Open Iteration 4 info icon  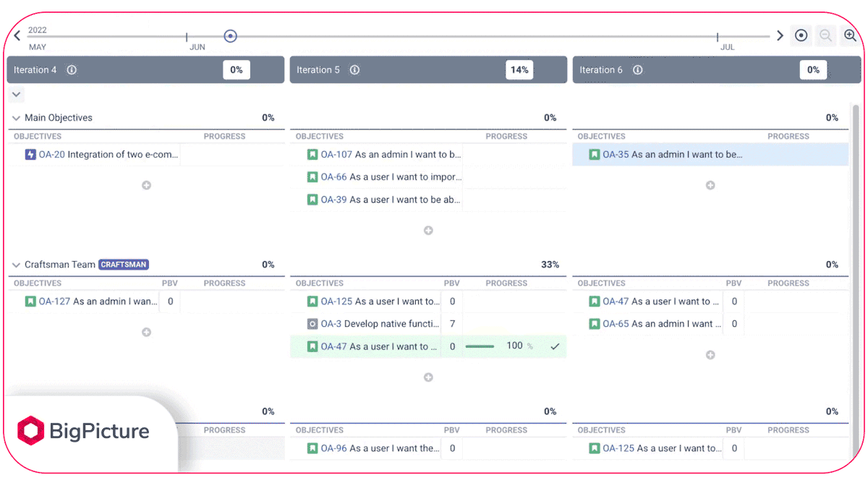click(x=72, y=70)
